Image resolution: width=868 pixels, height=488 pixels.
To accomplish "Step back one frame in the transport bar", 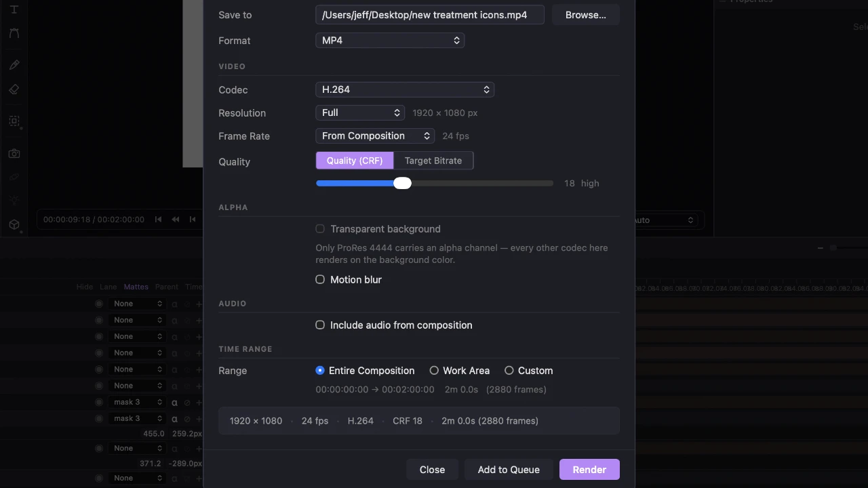I will tap(193, 220).
